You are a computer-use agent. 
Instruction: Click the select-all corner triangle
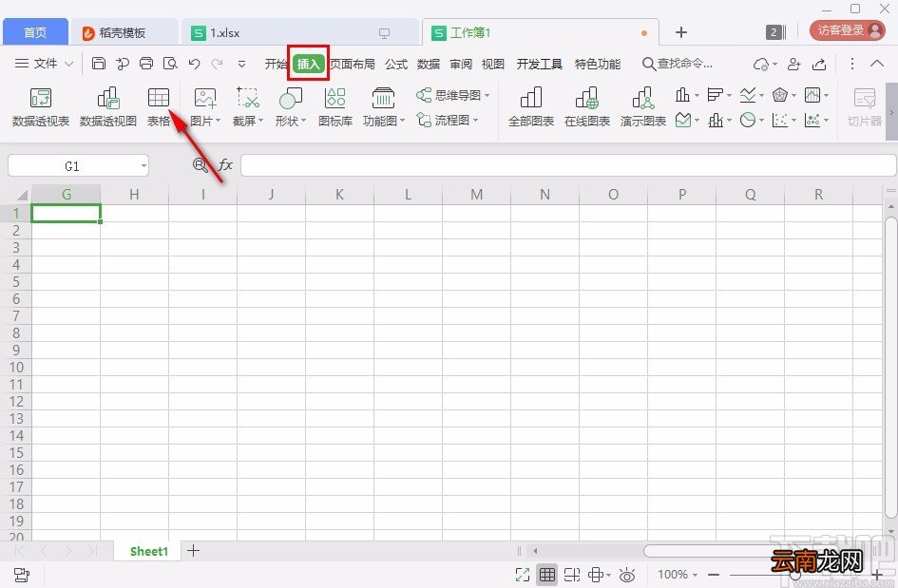click(22, 195)
